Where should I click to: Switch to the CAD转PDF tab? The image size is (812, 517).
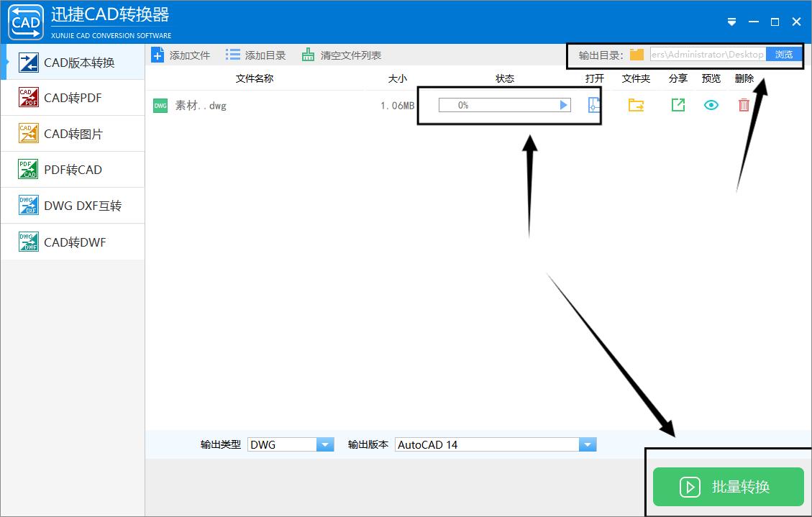[72, 97]
